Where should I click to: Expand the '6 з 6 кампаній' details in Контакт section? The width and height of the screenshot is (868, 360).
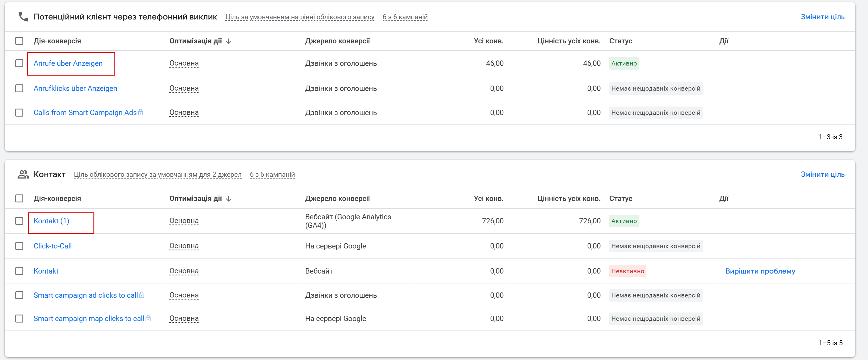tap(272, 175)
